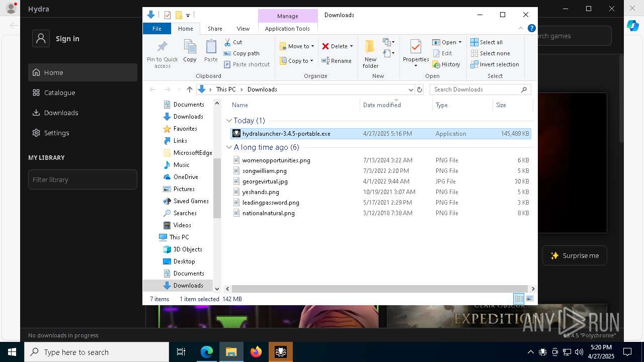The image size is (644, 362).
Task: Open the Copy to dropdown
Action: (x=296, y=61)
